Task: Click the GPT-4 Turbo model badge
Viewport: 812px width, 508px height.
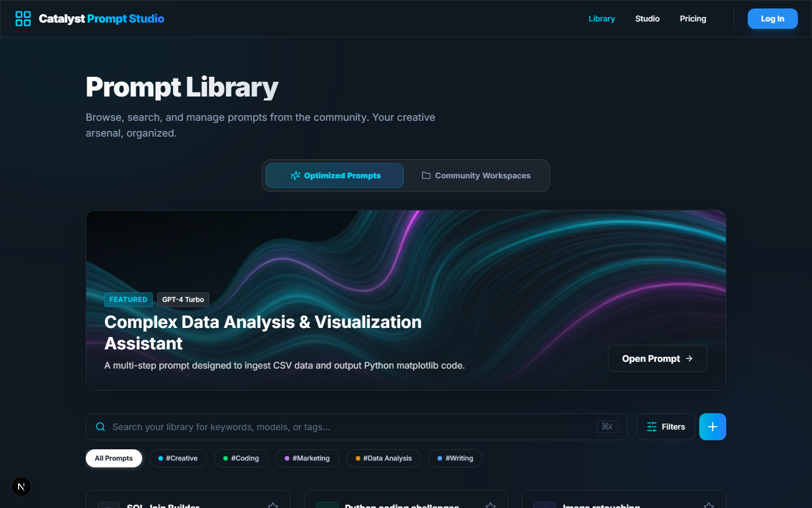Action: (183, 300)
